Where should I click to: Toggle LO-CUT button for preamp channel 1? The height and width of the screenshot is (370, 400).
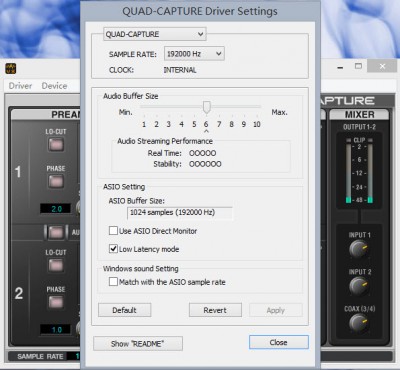coord(56,144)
